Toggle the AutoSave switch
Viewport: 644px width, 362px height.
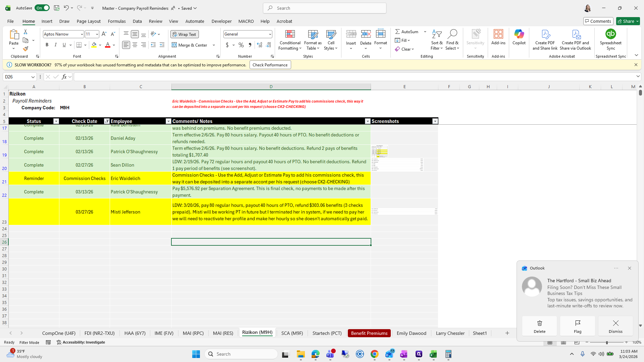[x=42, y=8]
